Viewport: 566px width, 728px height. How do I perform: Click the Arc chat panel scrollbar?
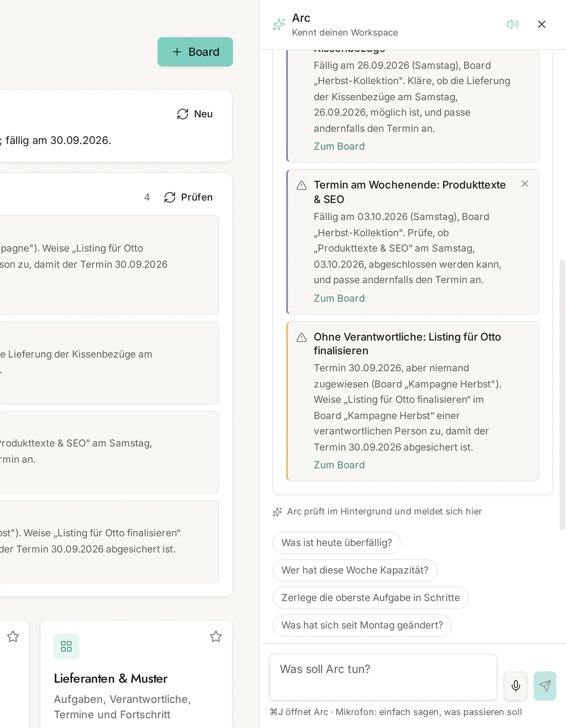(x=562, y=395)
